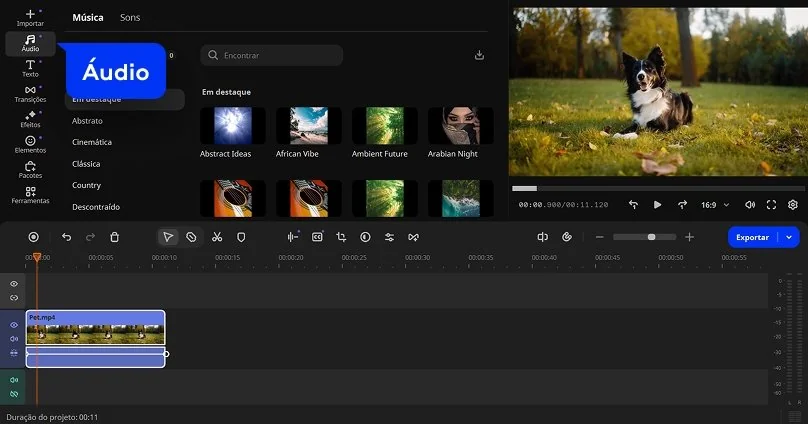Click the Texto tool in sidebar
The height and width of the screenshot is (424, 808).
[30, 68]
